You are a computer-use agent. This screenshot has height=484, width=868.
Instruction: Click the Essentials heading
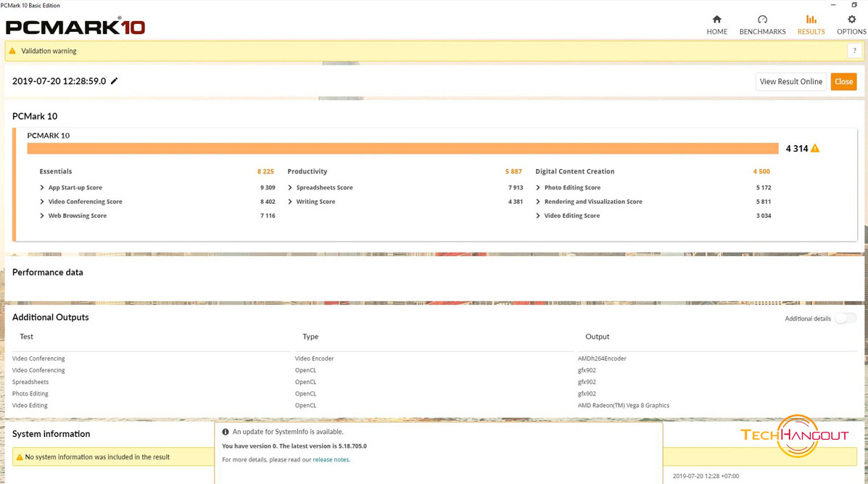click(56, 172)
